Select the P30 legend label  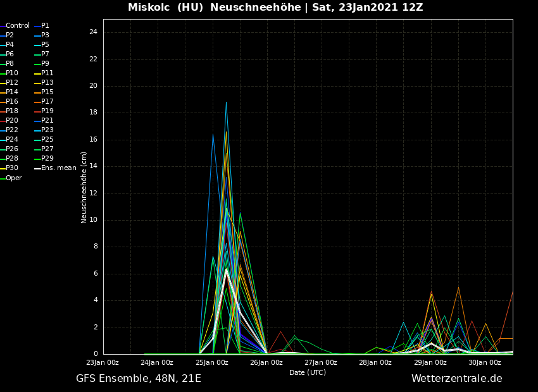coord(12,168)
